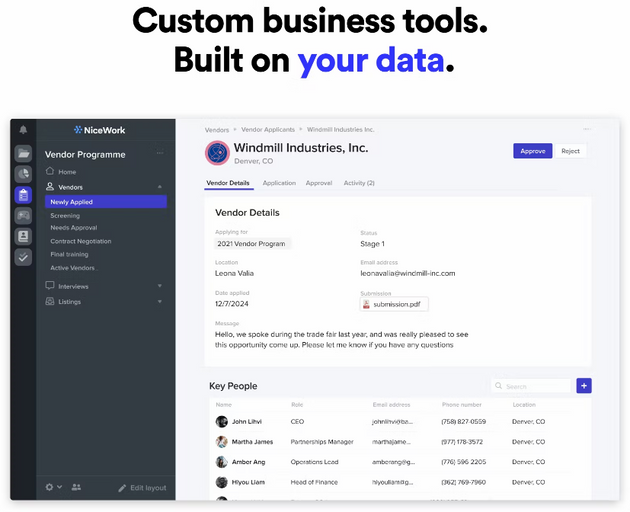Click the search magnifier in Key People

498,386
